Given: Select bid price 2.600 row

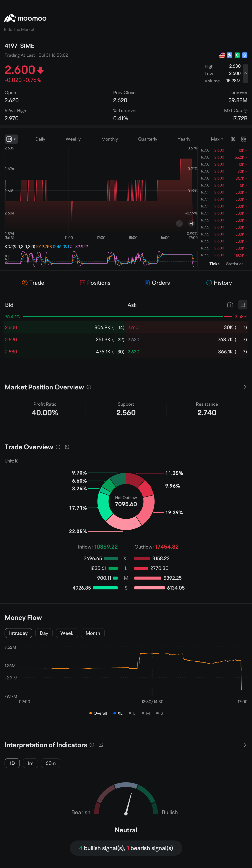Looking at the screenshot, I should click(64, 327).
